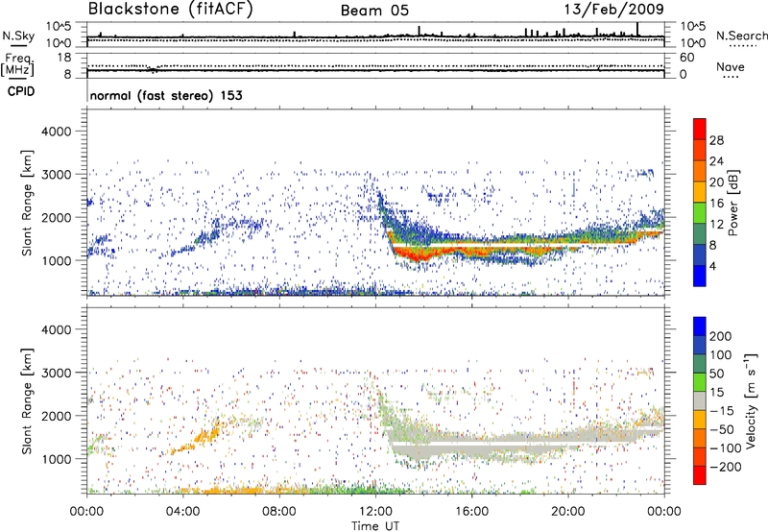The height and width of the screenshot is (532, 768).
Task: Click the dark blue top velocity colorbar segment
Action: pos(700,326)
